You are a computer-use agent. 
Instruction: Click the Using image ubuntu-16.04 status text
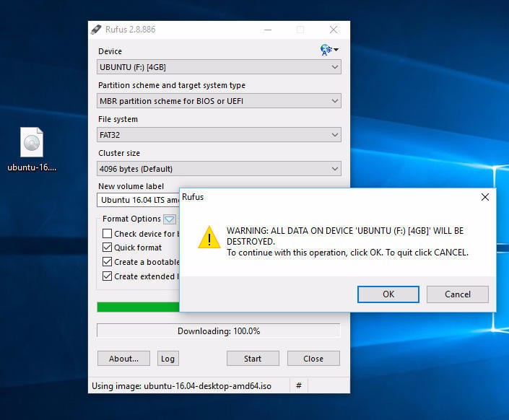(181, 385)
